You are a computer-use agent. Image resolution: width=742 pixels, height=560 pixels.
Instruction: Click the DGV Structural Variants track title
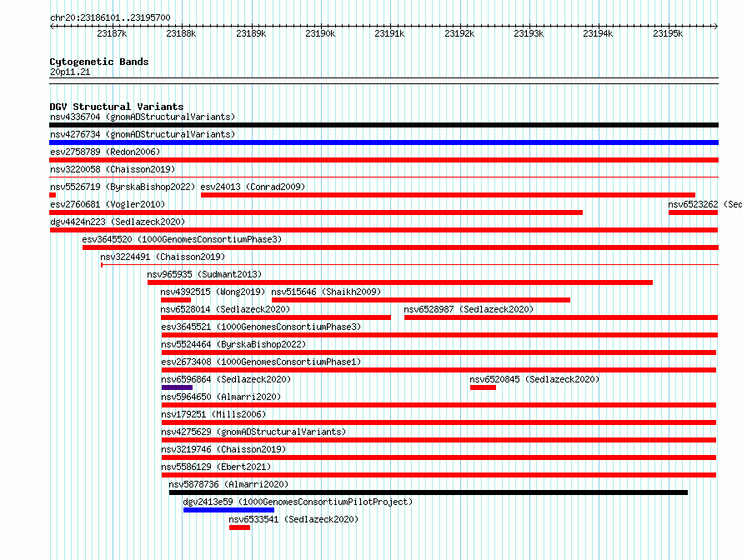point(117,107)
